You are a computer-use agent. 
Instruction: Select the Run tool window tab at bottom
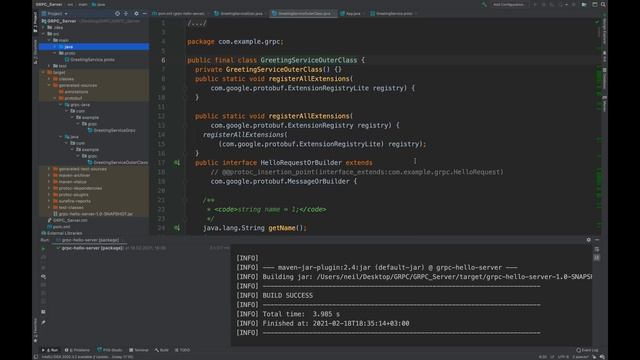pyautogui.click(x=50, y=350)
